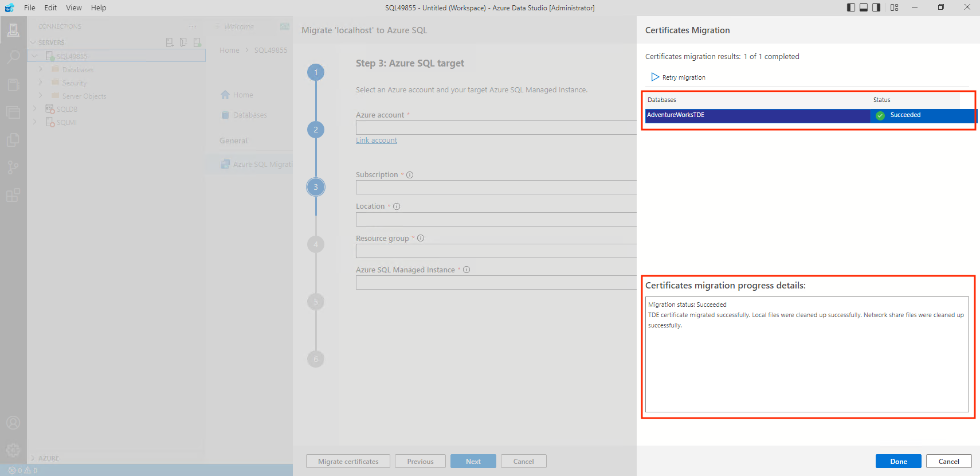Open the View menu
The image size is (980, 476).
(x=74, y=7)
